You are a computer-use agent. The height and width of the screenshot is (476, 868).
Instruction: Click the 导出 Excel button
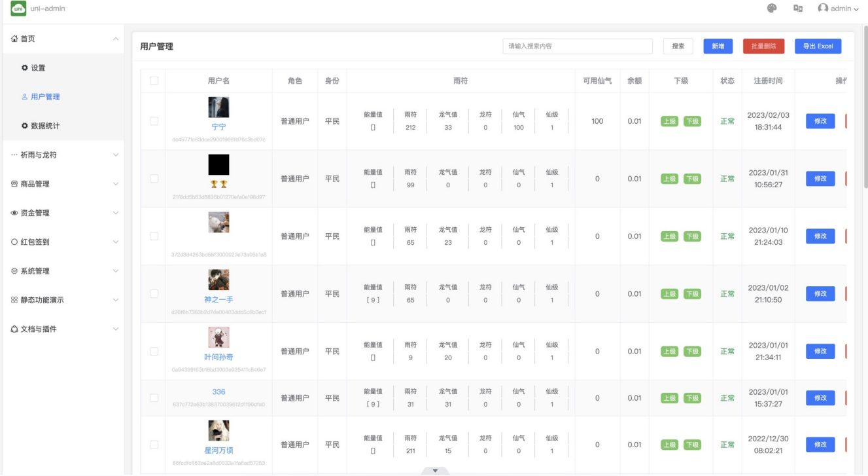pos(818,46)
